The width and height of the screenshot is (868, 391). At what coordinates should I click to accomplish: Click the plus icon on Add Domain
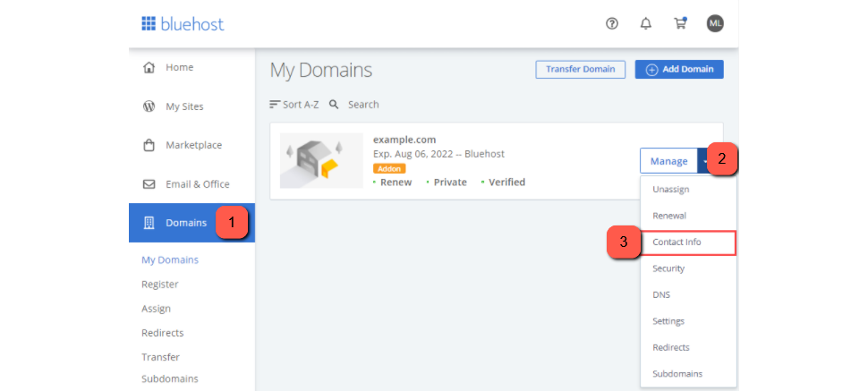652,70
